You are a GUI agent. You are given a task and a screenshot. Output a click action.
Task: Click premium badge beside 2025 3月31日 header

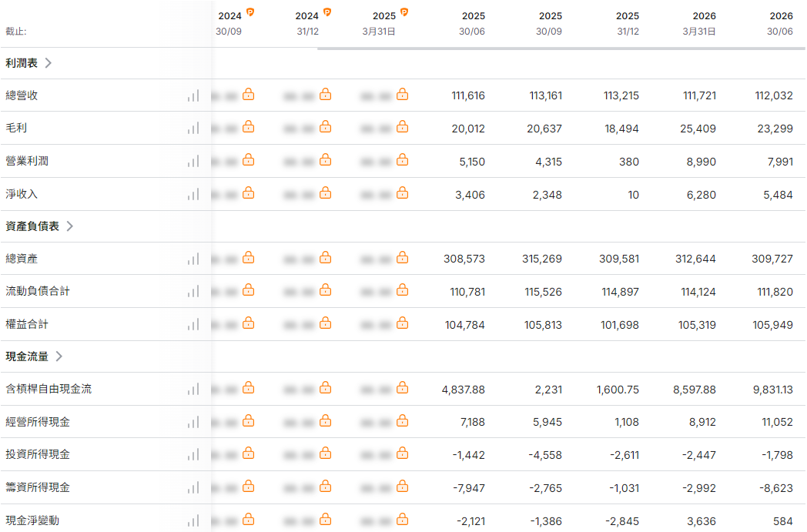[x=404, y=12]
